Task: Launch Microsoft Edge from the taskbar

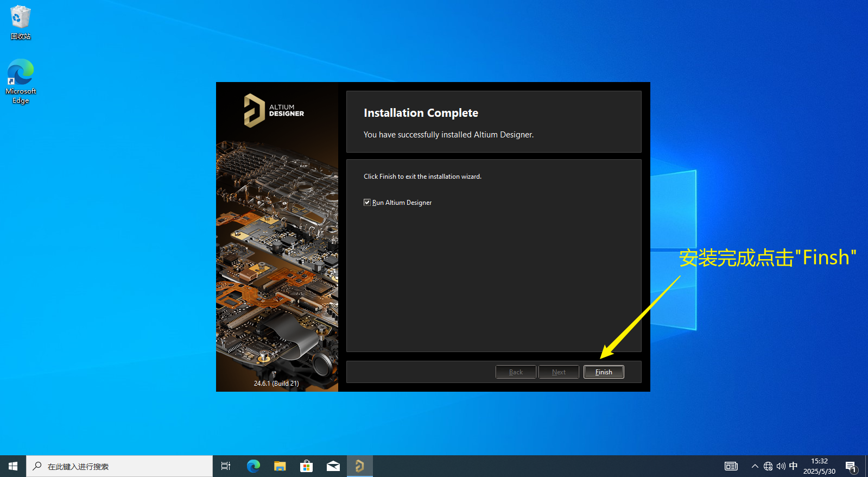Action: 253,466
